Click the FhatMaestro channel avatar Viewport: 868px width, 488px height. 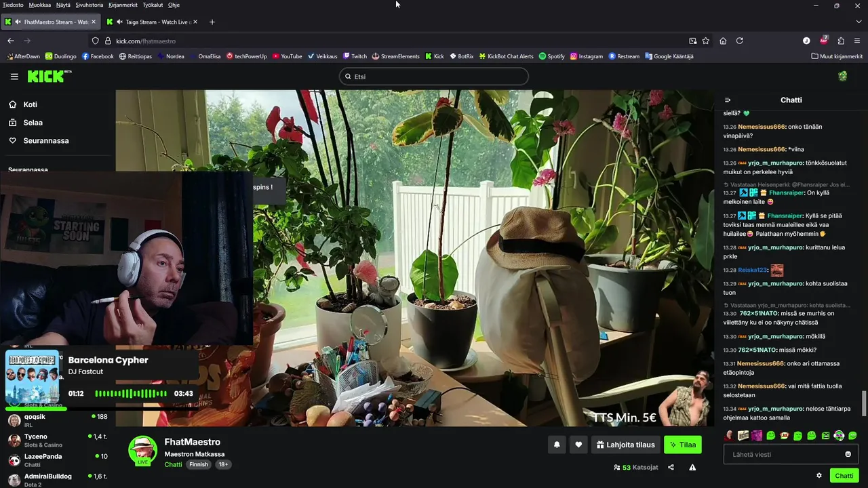pos(143,450)
